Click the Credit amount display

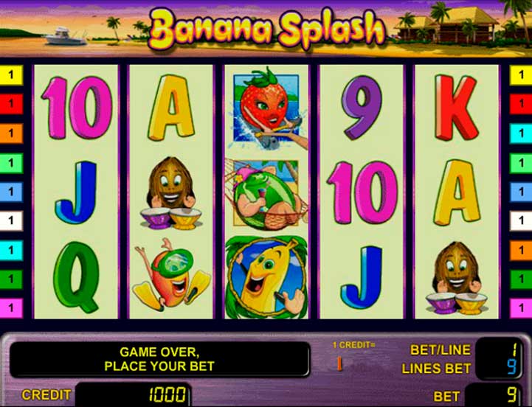click(133, 394)
